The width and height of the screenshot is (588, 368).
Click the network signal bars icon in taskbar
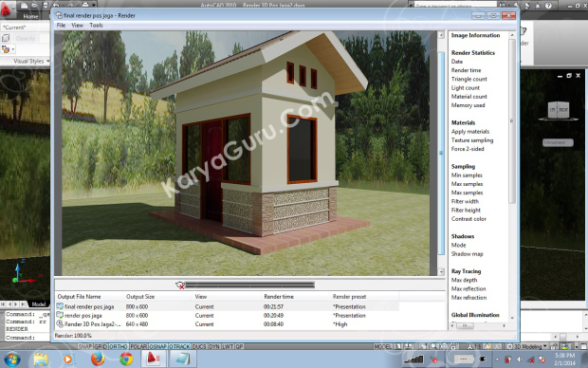413,359
